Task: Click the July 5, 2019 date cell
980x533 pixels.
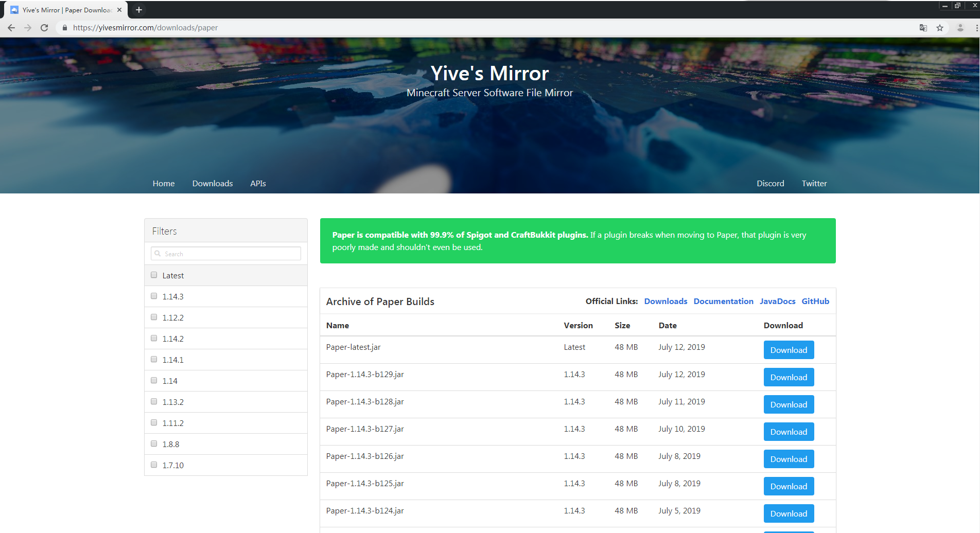Action: click(679, 511)
